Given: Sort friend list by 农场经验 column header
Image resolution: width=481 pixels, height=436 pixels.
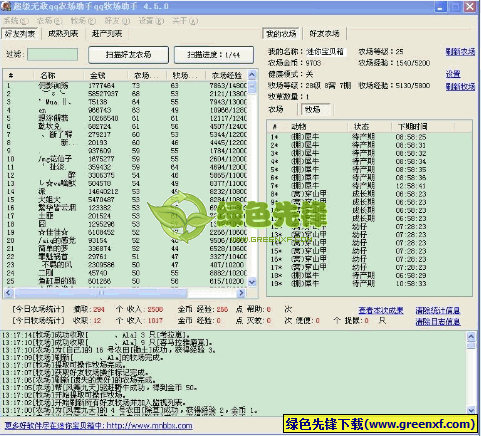Looking at the screenshot, I should click(227, 75).
